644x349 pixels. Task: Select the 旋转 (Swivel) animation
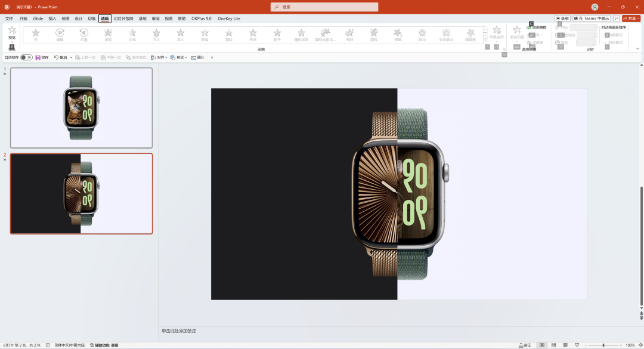pyautogui.click(x=374, y=35)
